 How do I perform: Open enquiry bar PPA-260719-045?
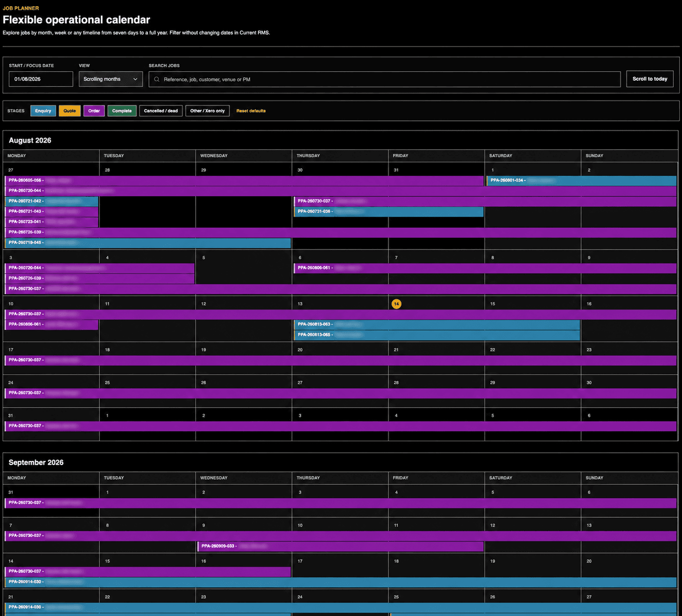point(148,242)
